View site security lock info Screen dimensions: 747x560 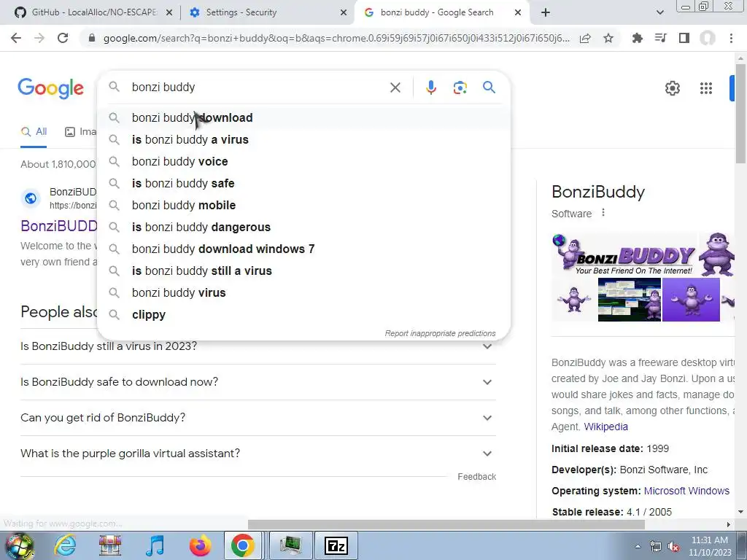pyautogui.click(x=92, y=38)
